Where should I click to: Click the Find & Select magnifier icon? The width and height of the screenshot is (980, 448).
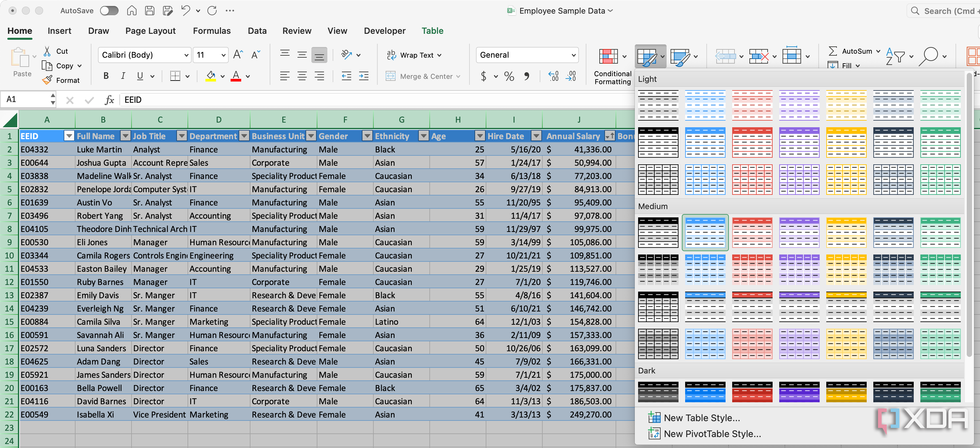[928, 56]
